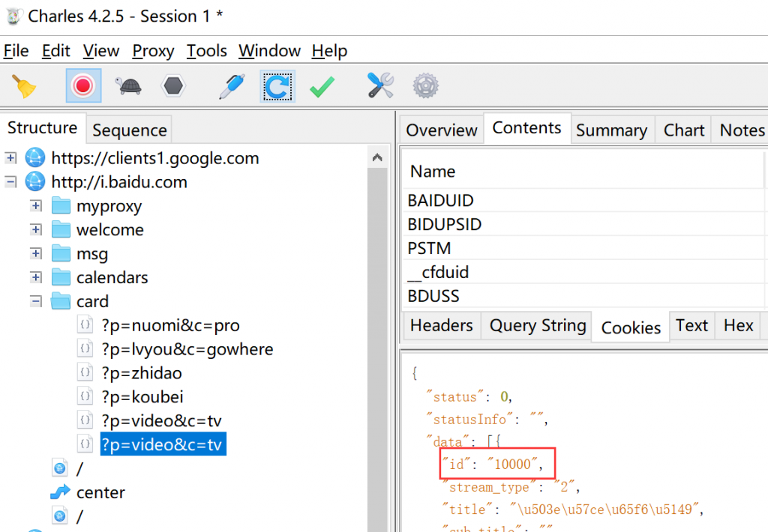Select the ?p=lvyou&c=gowhere request
Image resolution: width=768 pixels, height=532 pixels.
pyautogui.click(x=187, y=349)
